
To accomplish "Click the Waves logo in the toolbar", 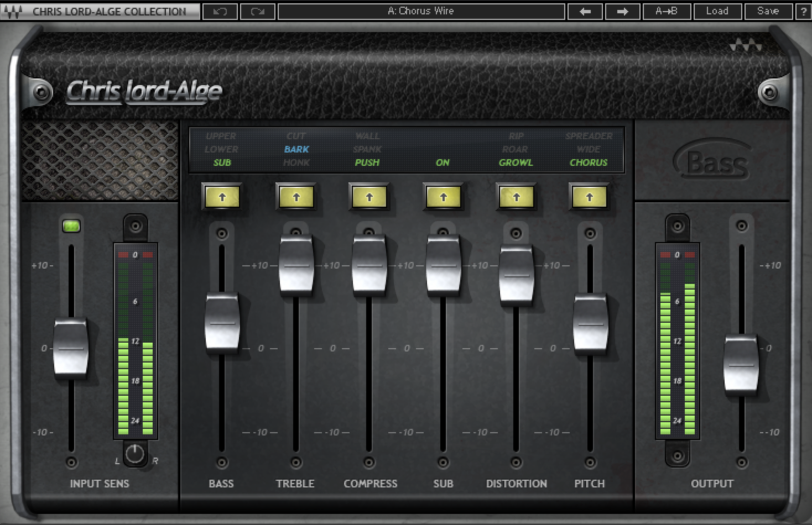I will 13,11.
